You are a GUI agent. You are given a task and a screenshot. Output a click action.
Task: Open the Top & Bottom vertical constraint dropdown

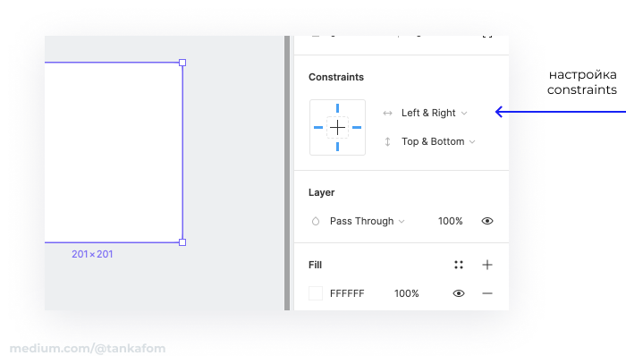coord(438,141)
